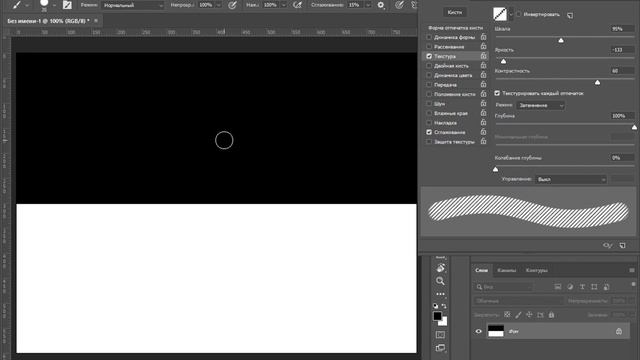The image size is (640, 360).
Task: Toggle brush preview eye icon
Action: point(607,245)
